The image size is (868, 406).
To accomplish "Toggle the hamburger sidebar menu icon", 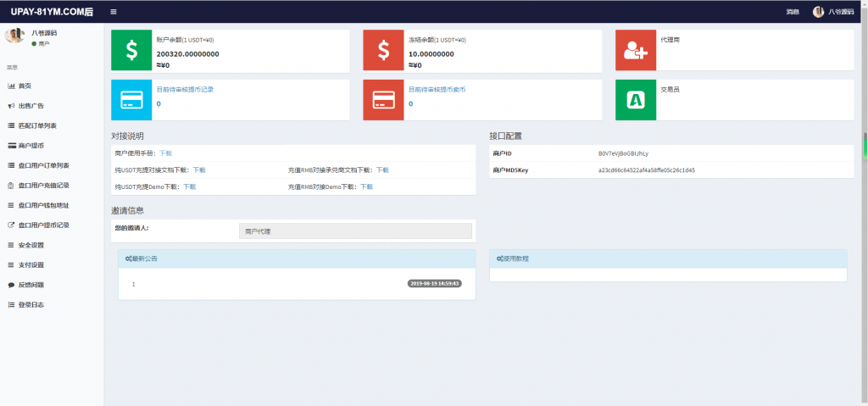I will [x=114, y=12].
